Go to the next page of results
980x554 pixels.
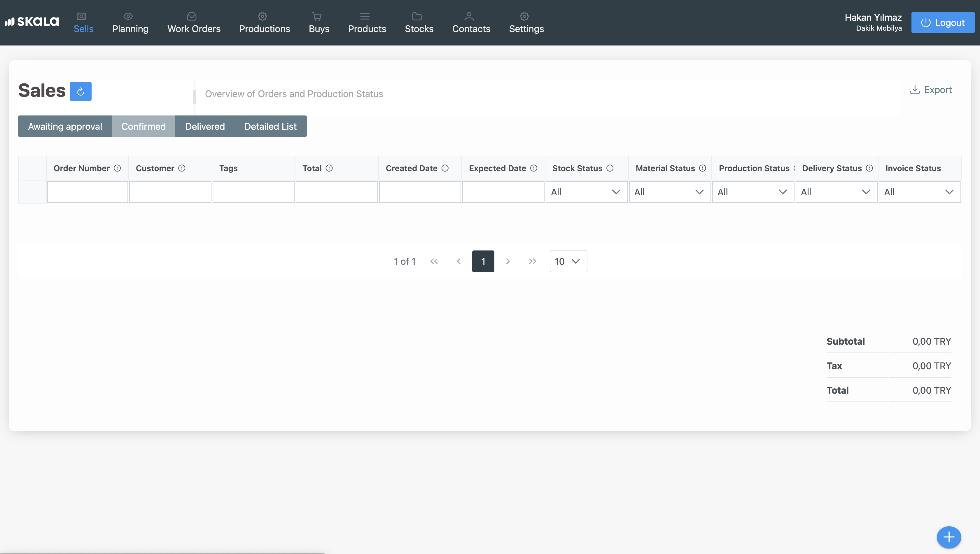(x=508, y=261)
